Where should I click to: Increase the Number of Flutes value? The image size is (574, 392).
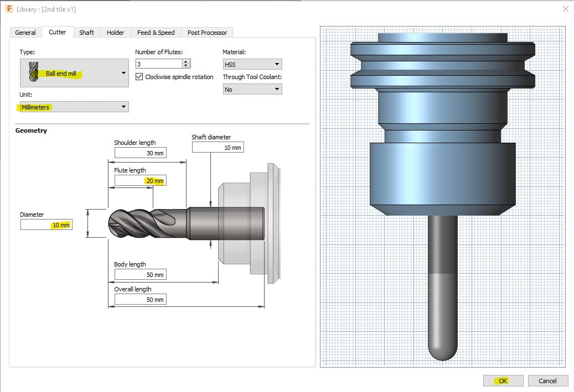click(187, 61)
